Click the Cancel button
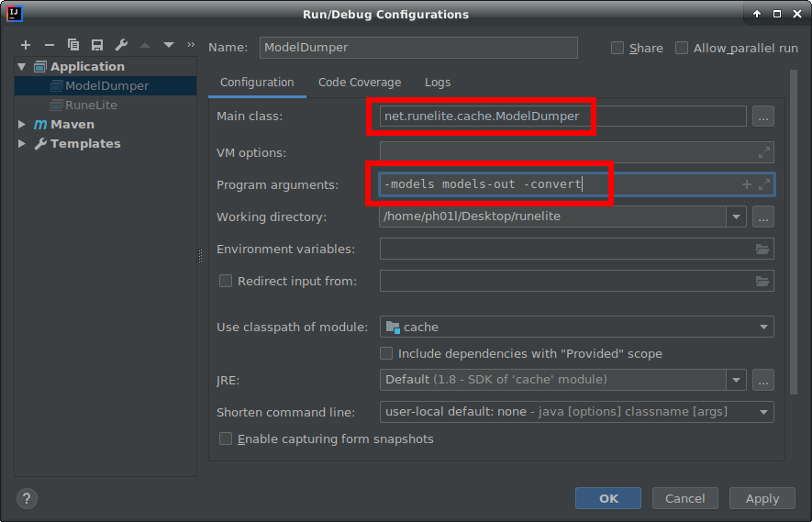 pyautogui.click(x=685, y=498)
